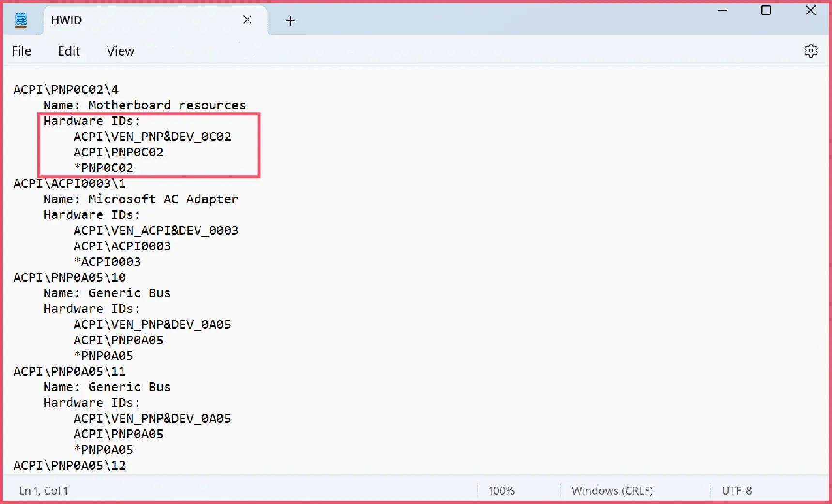
Task: Click the UTF-8 encoding indicator
Action: [737, 490]
